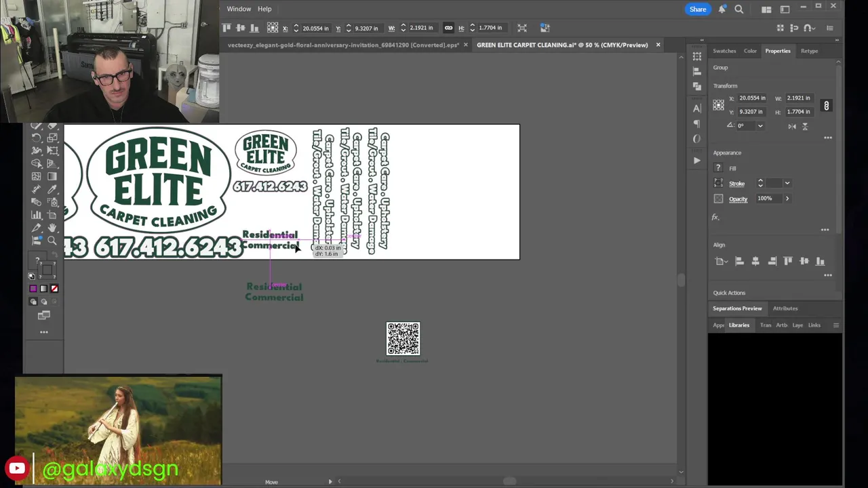Open the stroke weight dropdown

tap(787, 183)
